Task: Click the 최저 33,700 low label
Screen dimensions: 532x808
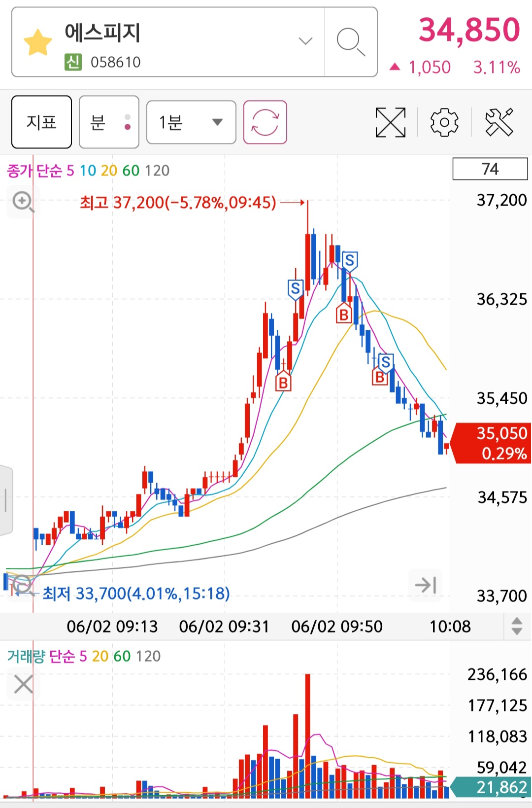Action: pyautogui.click(x=136, y=594)
